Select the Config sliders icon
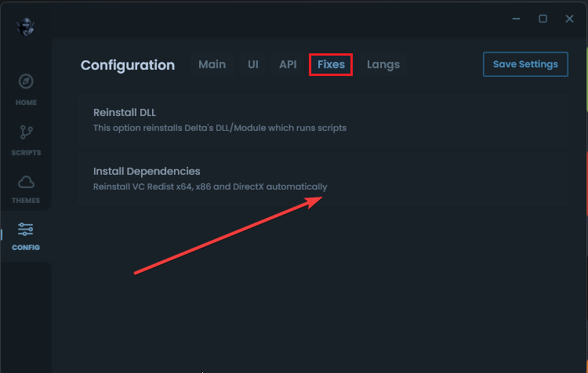 pyautogui.click(x=26, y=229)
